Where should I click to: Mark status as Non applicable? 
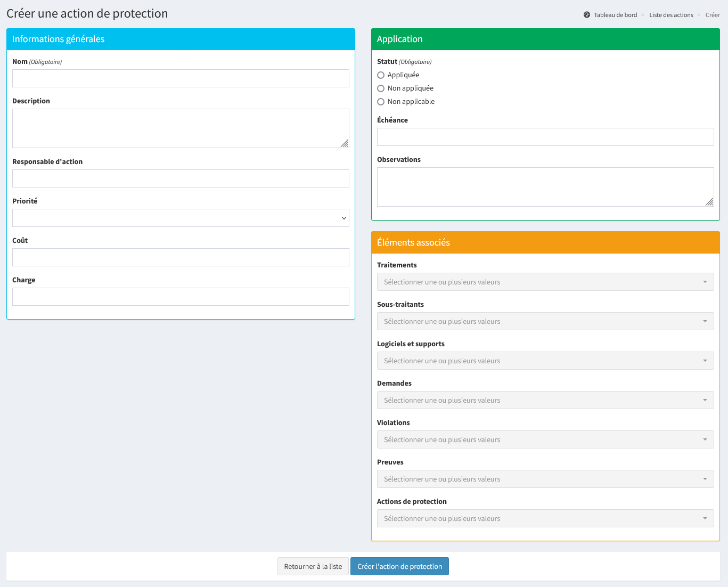tap(381, 102)
